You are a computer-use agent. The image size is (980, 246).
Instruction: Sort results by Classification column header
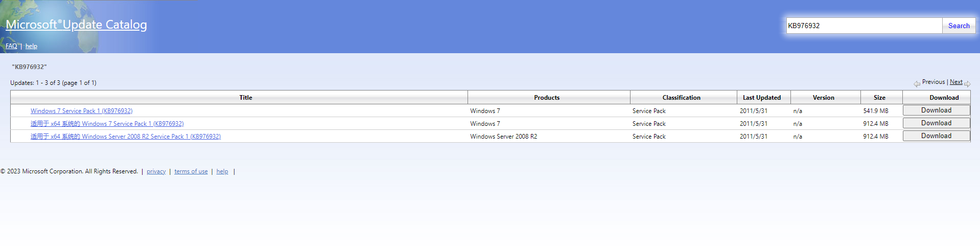(x=681, y=98)
